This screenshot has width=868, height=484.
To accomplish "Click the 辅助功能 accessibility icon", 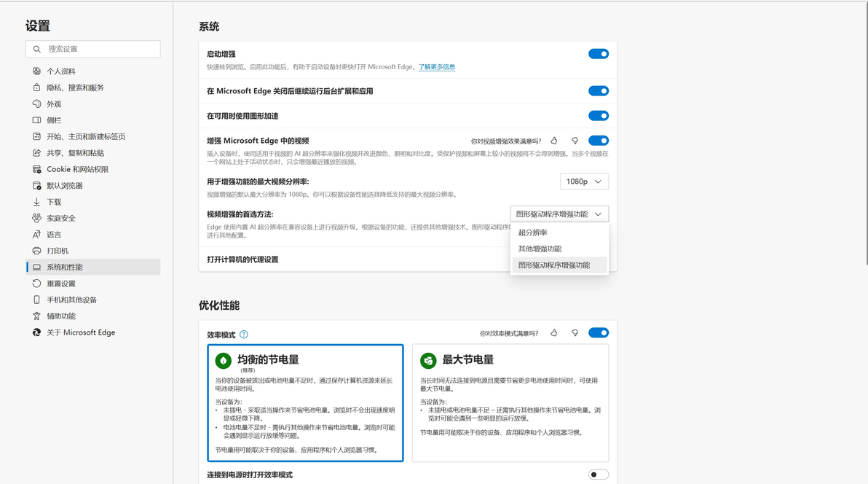I will [36, 316].
